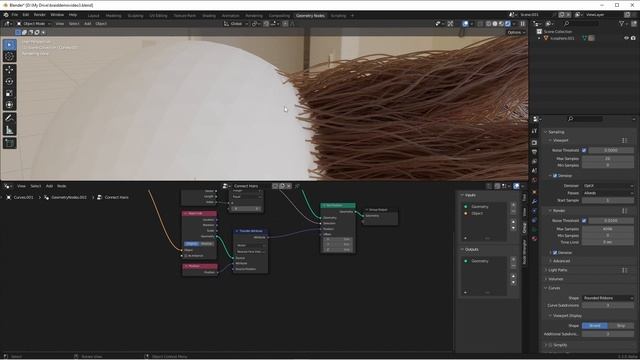Click the viewport Options button
The height and width of the screenshot is (360, 640).
(516, 32)
